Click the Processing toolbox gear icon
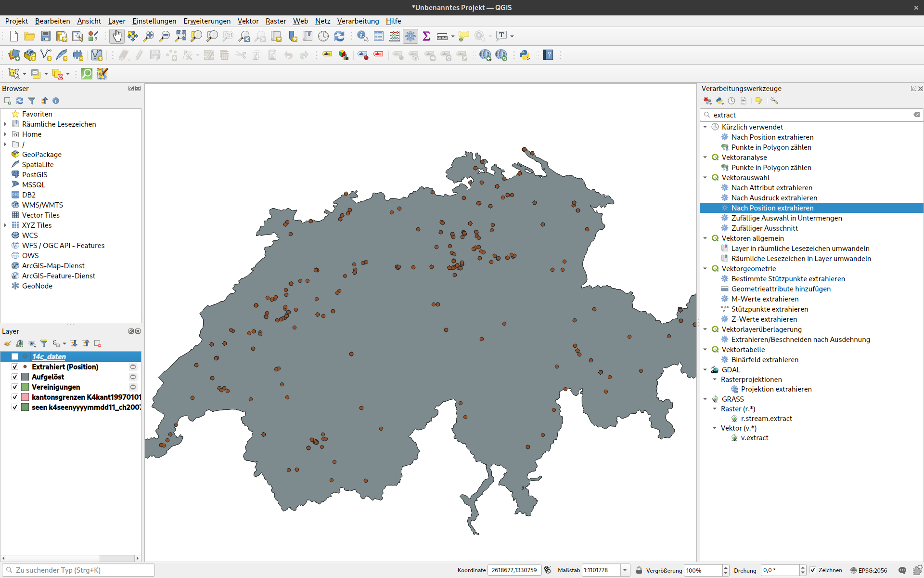This screenshot has width=924, height=578. [411, 36]
